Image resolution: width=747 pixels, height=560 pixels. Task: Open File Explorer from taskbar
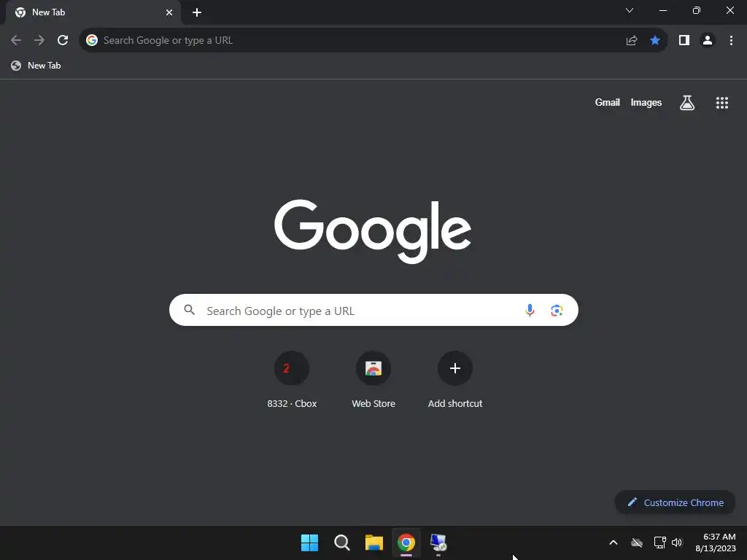(374, 542)
